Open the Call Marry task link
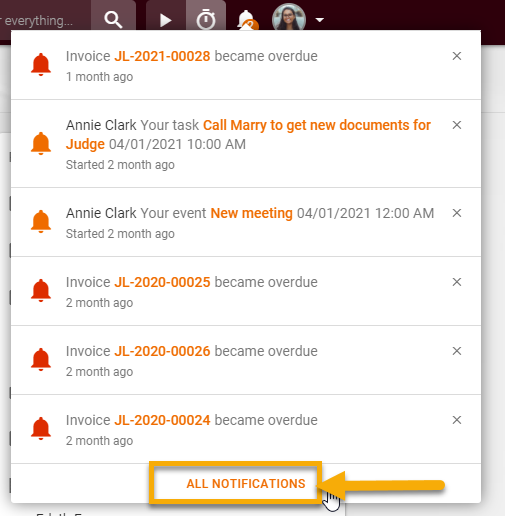Viewport: 505px width, 516px height. click(x=248, y=135)
